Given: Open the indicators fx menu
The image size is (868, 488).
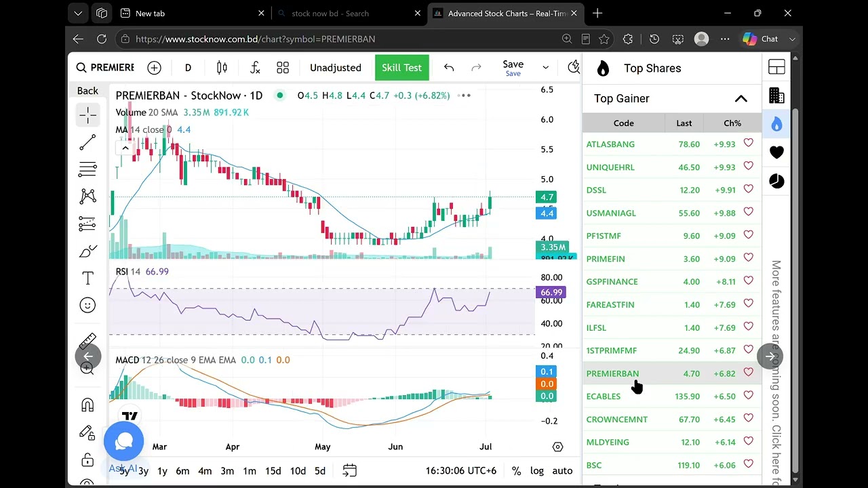Looking at the screenshot, I should click(255, 67).
